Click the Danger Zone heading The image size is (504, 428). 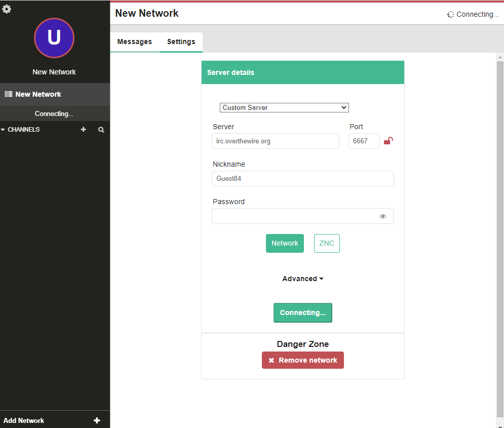pyautogui.click(x=303, y=344)
